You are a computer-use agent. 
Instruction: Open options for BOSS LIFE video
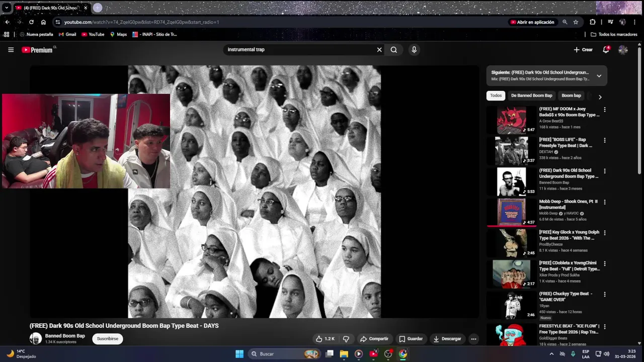point(605,140)
